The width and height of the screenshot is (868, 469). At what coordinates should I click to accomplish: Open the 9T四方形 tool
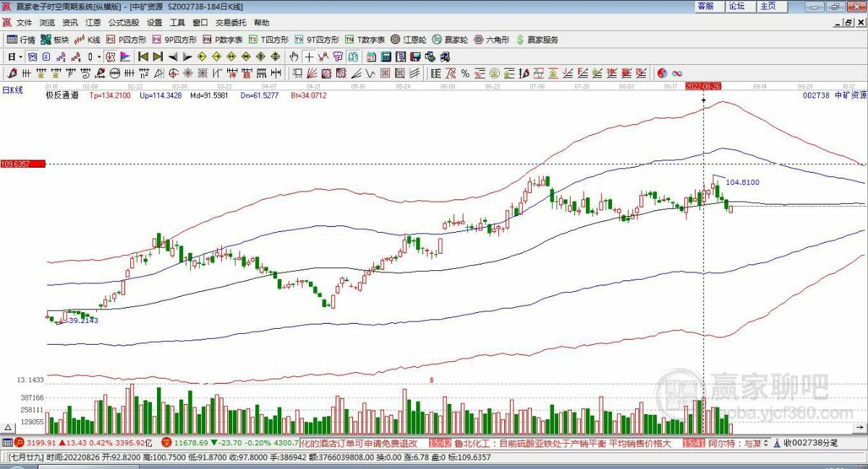316,40
